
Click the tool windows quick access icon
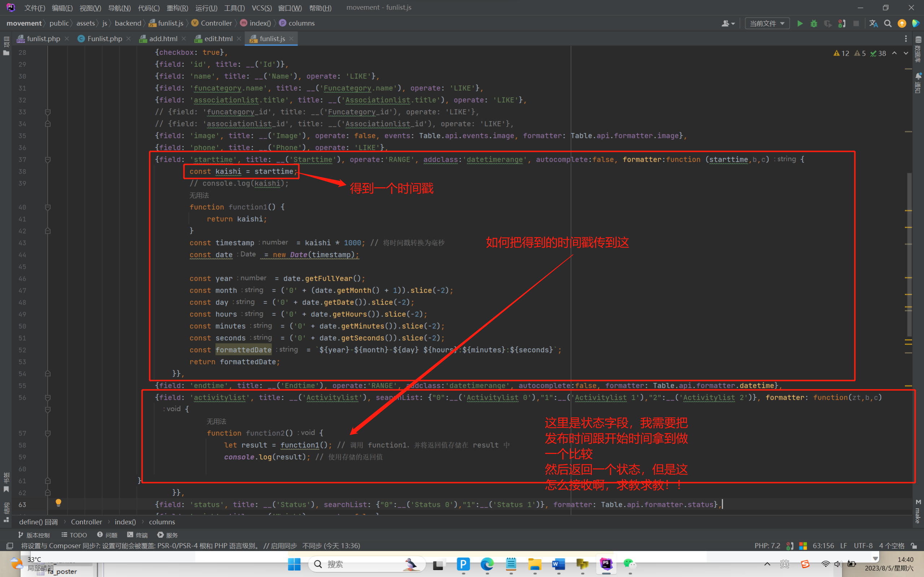pyautogui.click(x=10, y=546)
